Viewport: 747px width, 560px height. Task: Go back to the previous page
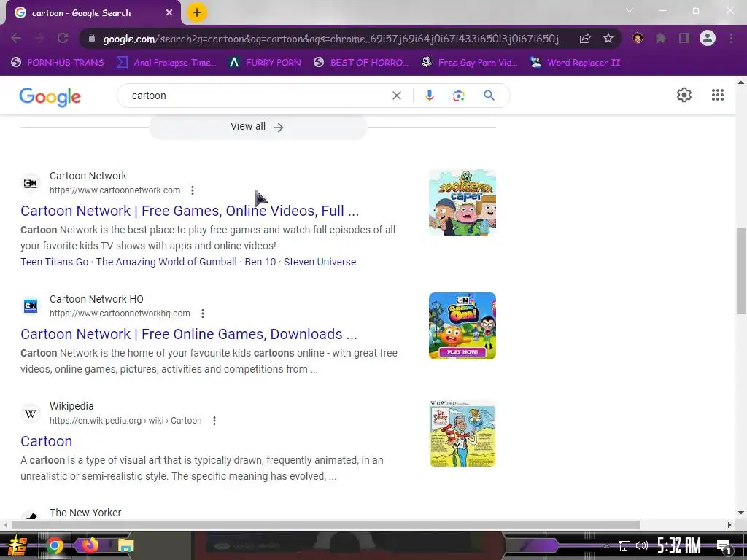16,38
